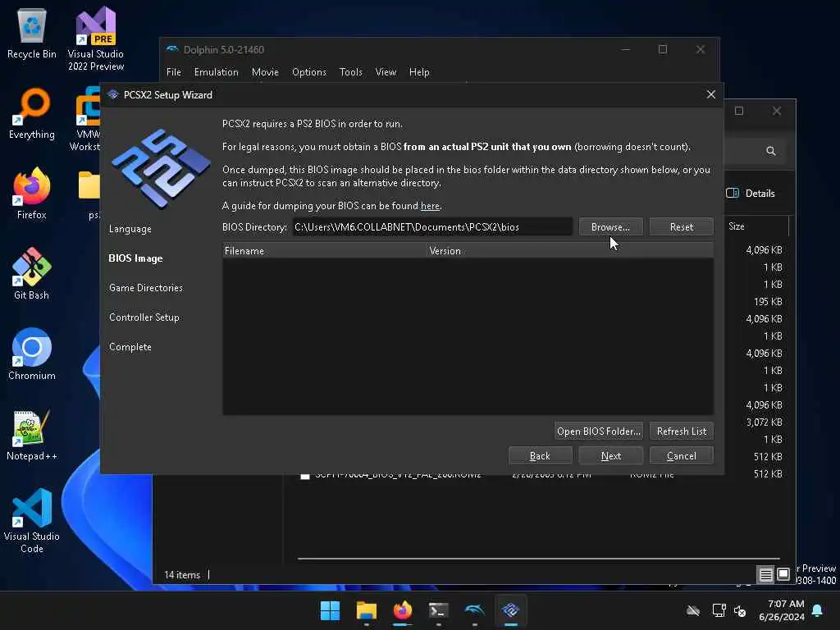Screen dimensions: 840x630
Task: Open Dolphin Tools menu
Action: coord(351,72)
